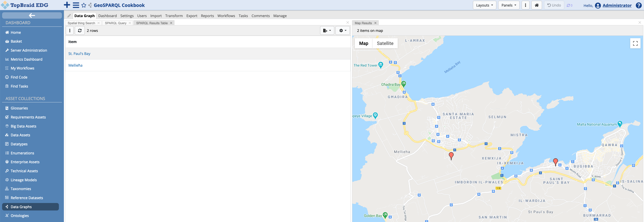Open the hamburger navigation menu icon
This screenshot has width=644, height=222.
[x=76, y=5]
